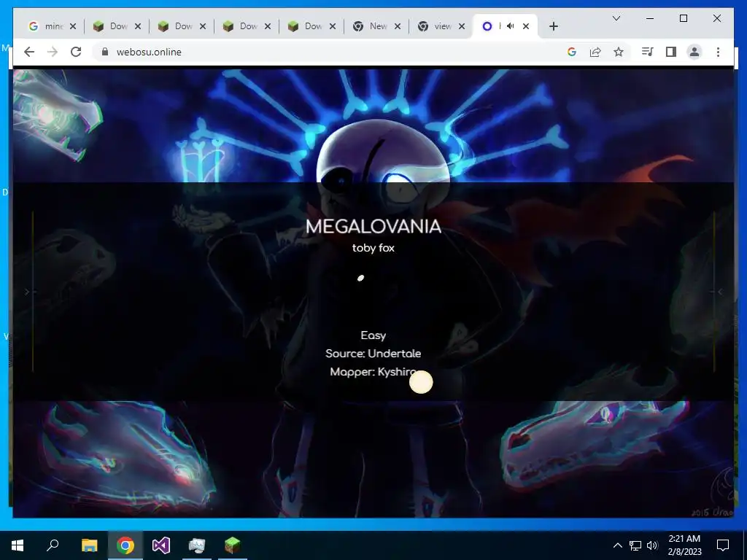The image size is (747, 560).
Task: Click the Google icon in the address bar
Action: pyautogui.click(x=572, y=52)
